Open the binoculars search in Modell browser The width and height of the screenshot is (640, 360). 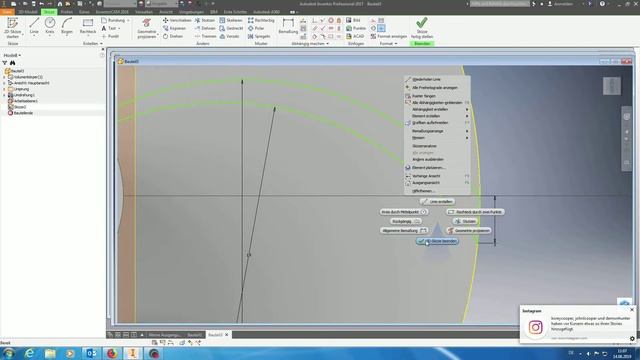(13, 63)
